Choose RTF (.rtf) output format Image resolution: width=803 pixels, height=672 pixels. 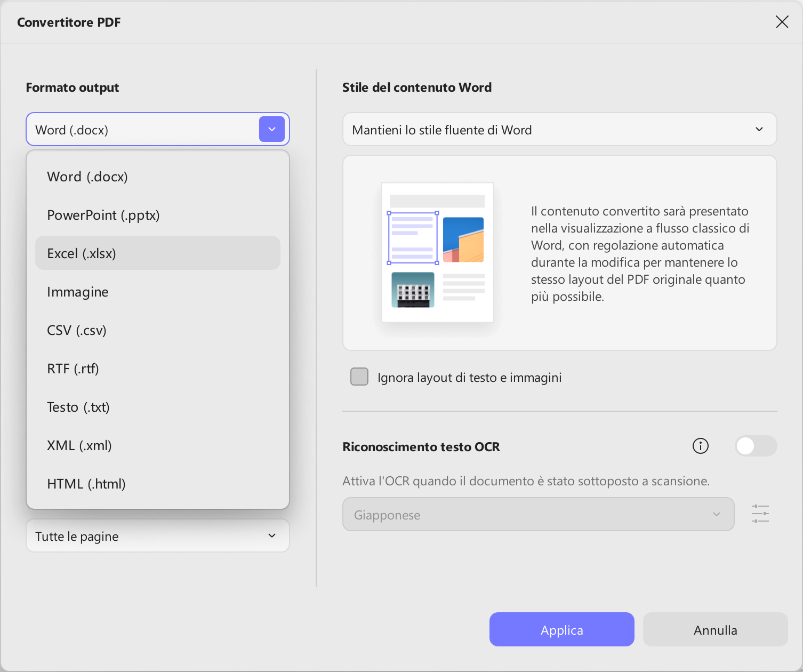(158, 369)
